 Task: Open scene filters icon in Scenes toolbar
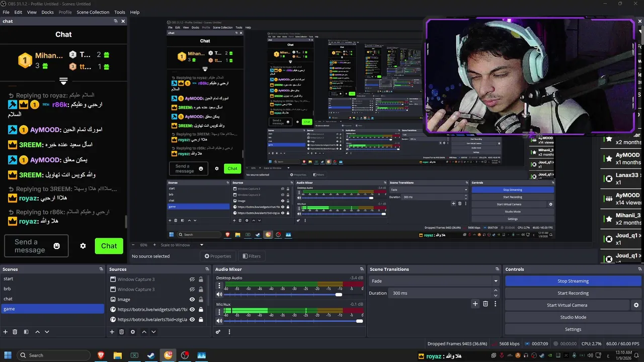tap(26, 332)
